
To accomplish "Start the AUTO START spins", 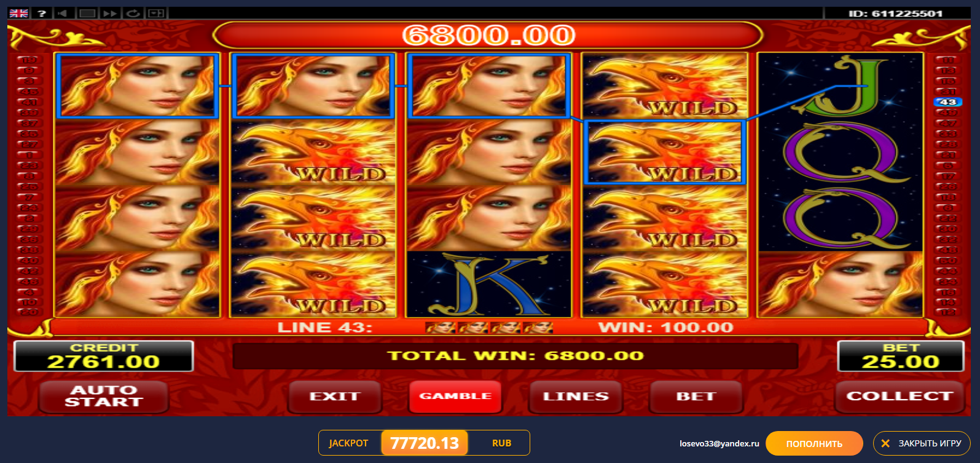I will coord(103,397).
